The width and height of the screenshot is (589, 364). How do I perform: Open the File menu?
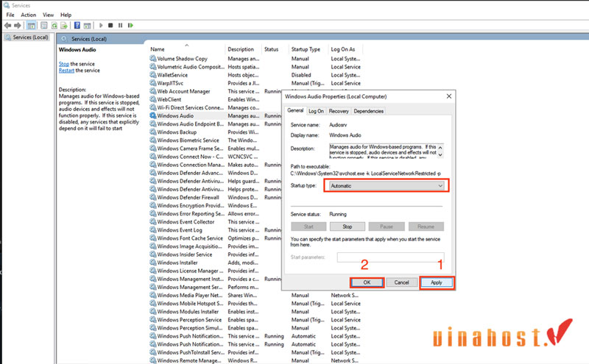10,15
